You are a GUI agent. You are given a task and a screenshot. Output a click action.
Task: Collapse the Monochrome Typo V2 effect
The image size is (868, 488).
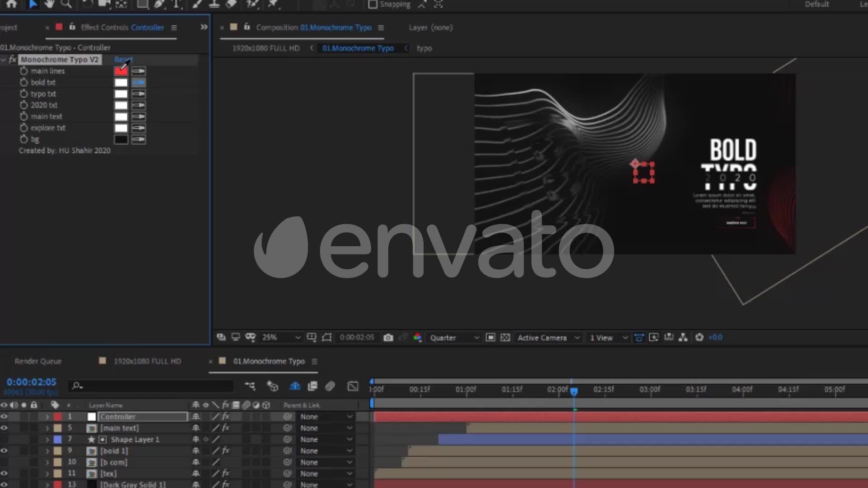(4, 60)
